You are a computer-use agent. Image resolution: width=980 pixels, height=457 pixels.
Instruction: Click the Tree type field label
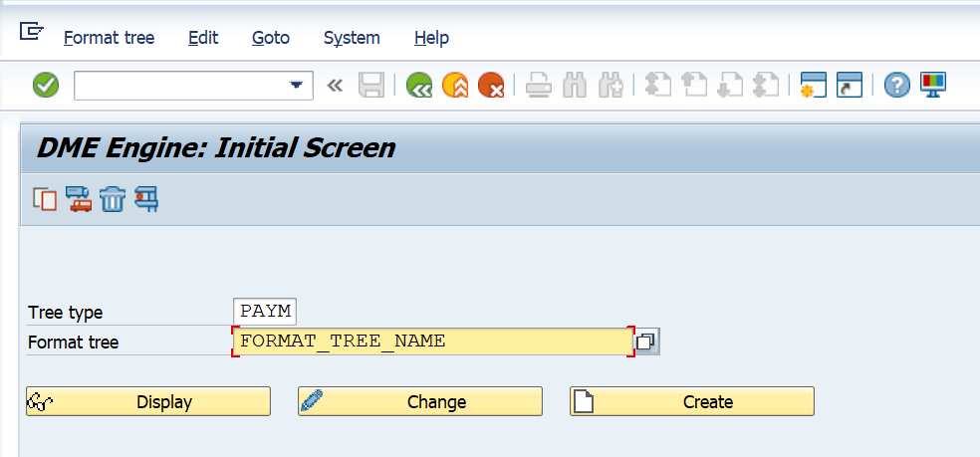click(x=66, y=312)
